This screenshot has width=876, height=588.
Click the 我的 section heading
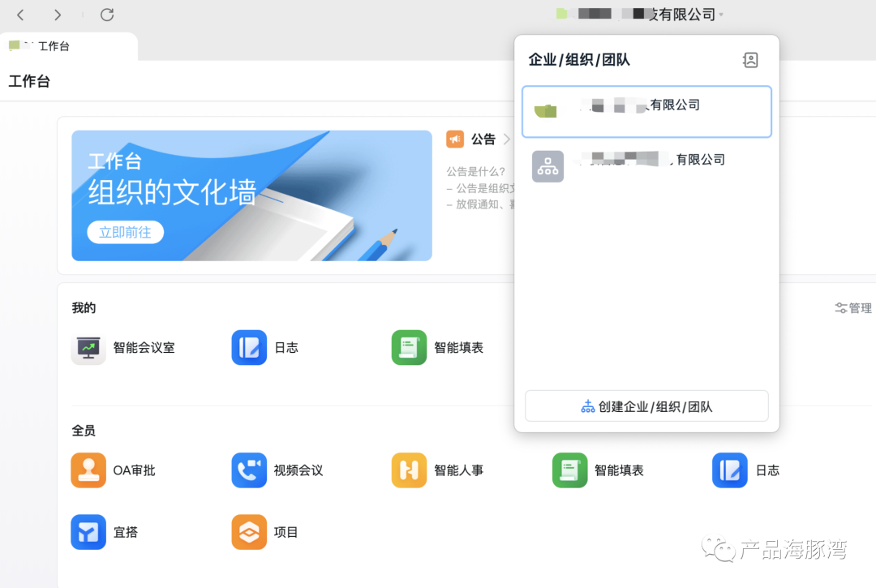click(x=84, y=307)
